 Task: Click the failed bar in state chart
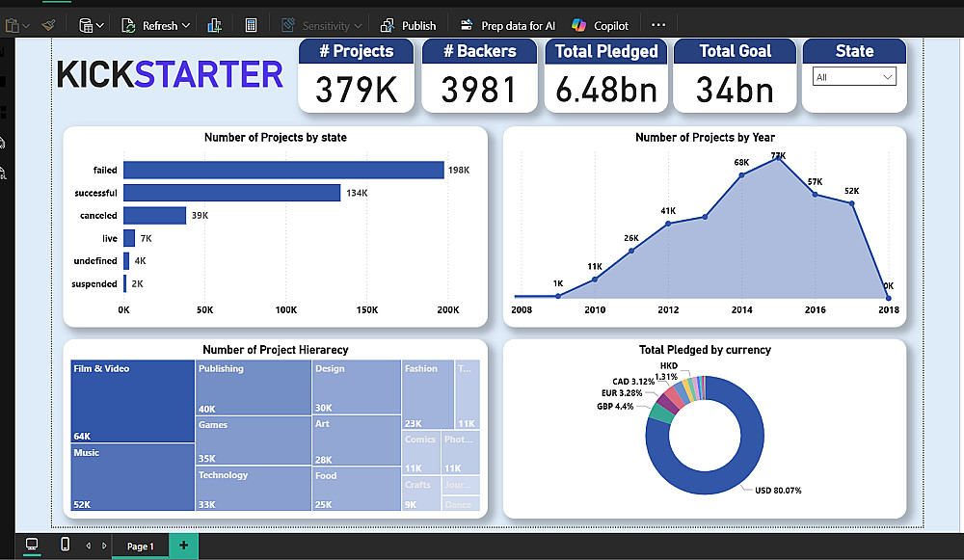click(x=283, y=170)
